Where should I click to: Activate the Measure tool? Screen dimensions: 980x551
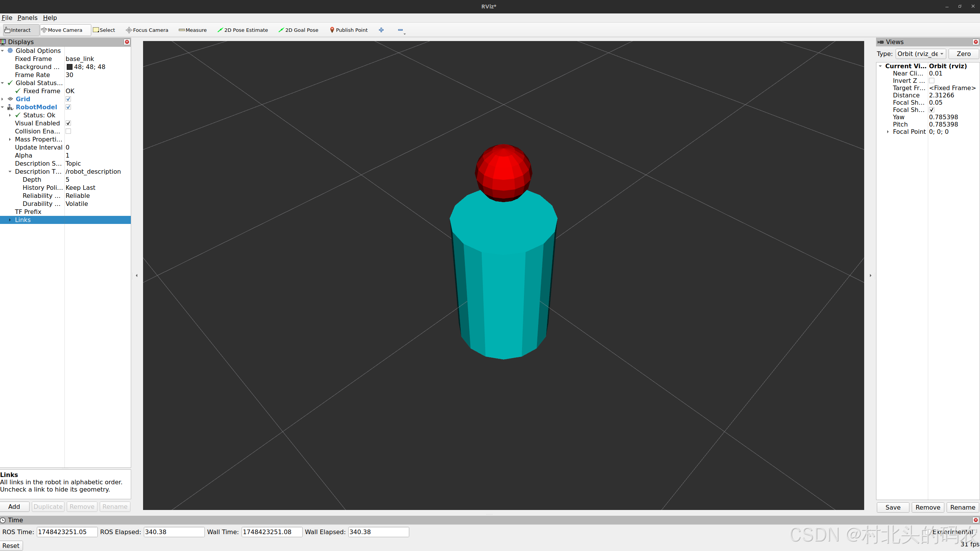[x=193, y=30]
